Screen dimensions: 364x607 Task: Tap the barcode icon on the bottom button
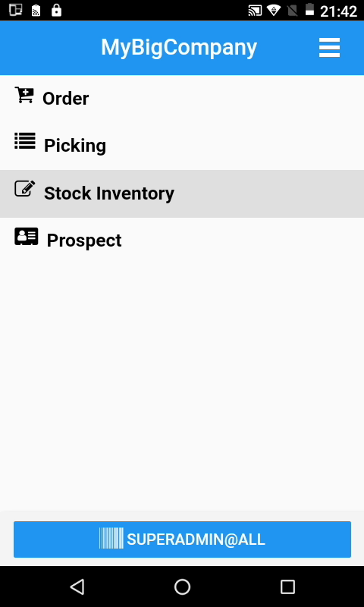click(111, 538)
